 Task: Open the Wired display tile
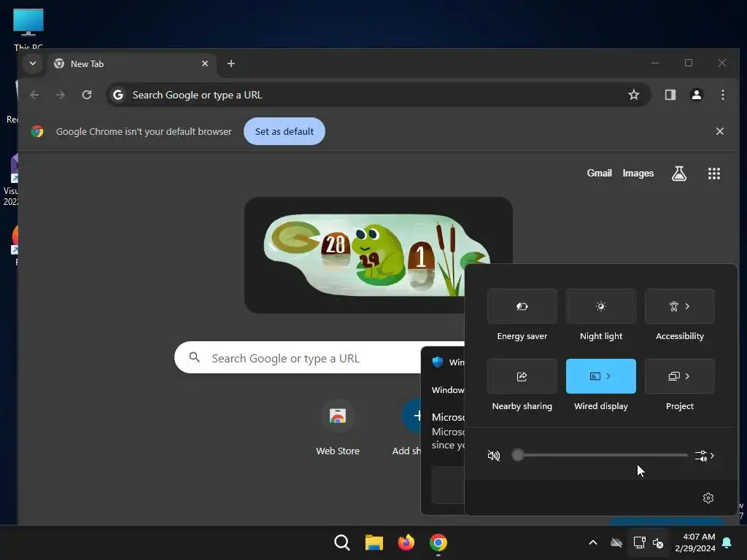[x=601, y=376]
